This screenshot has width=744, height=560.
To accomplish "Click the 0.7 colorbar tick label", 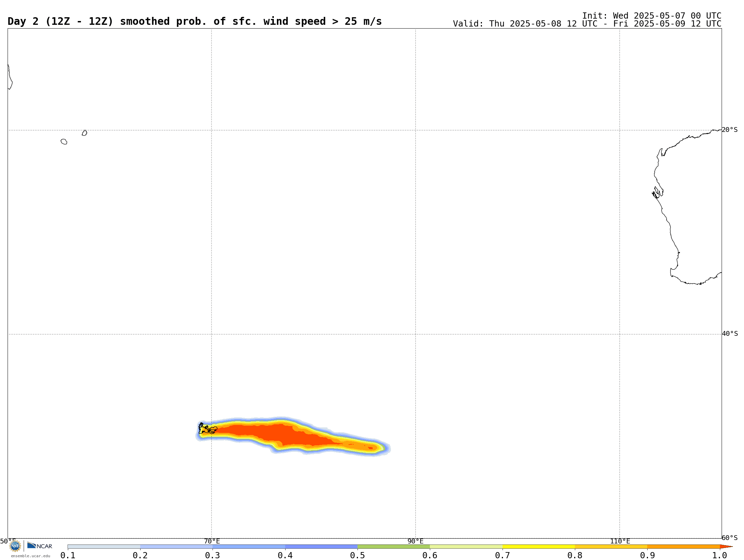I will click(x=503, y=555).
